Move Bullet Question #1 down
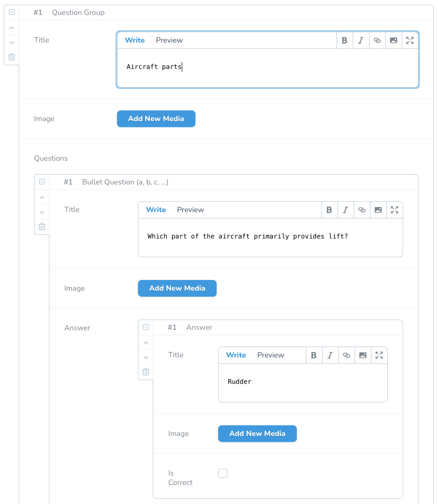 point(42,212)
